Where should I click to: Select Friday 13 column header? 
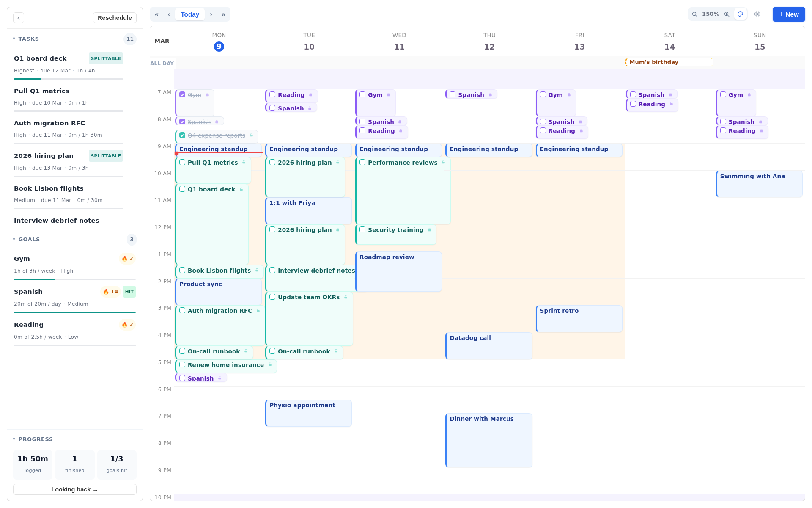(x=579, y=41)
